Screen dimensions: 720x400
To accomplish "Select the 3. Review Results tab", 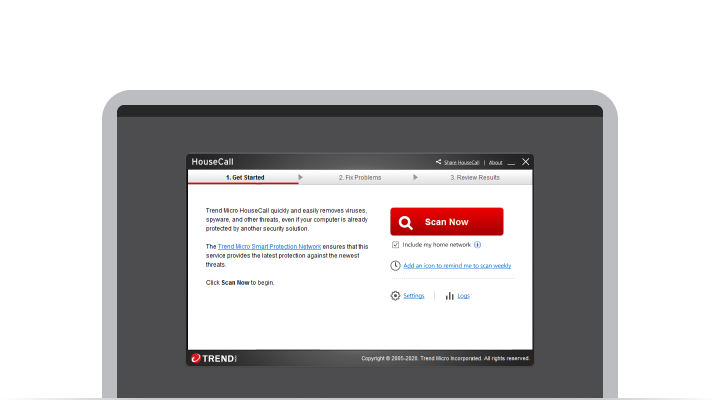I will click(475, 177).
